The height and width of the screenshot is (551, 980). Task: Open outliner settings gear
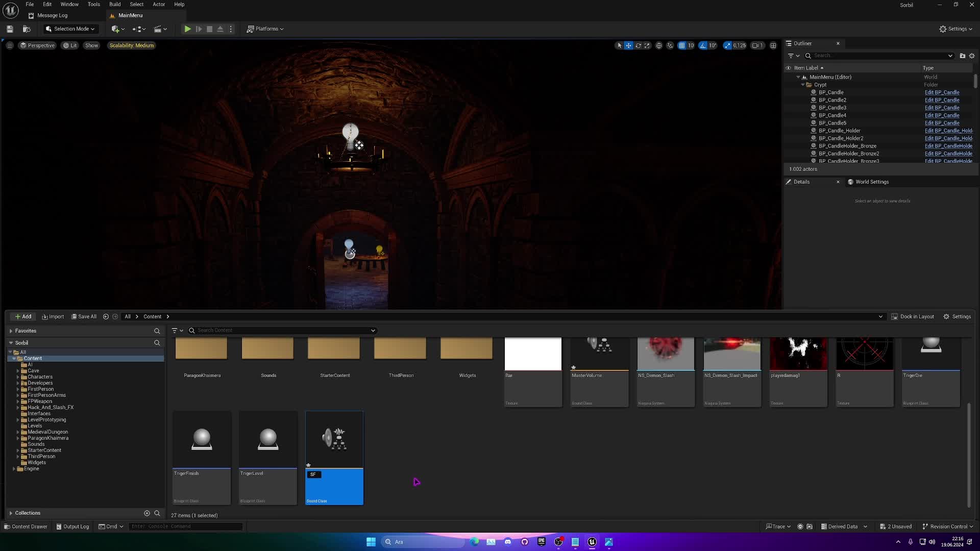tap(972, 56)
